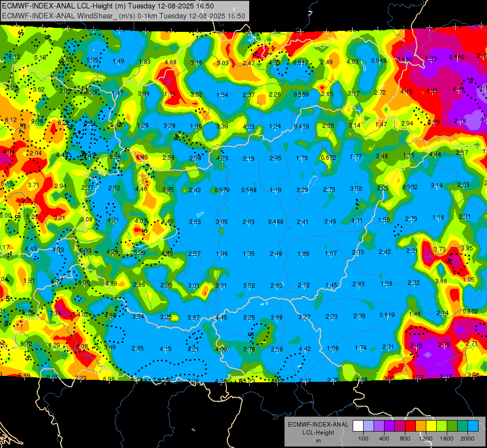Click the orange legend swatch

(421, 426)
